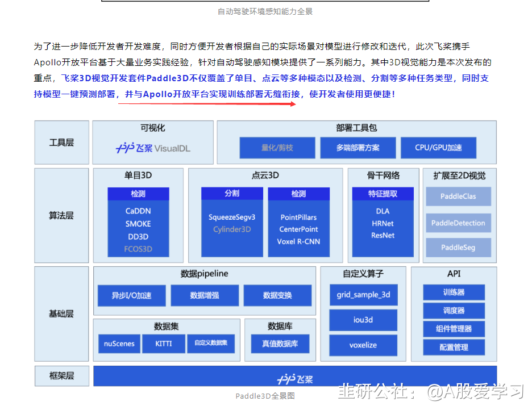Click the PaddleDetection block
The height and width of the screenshot is (410, 532).
coord(458,223)
